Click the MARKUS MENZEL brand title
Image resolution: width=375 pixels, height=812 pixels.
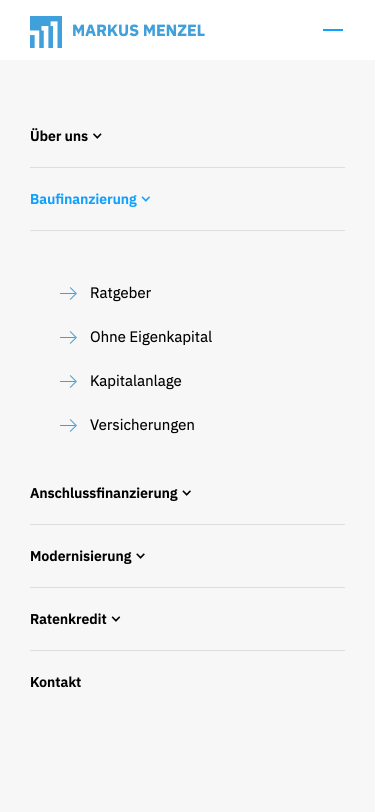tap(139, 31)
